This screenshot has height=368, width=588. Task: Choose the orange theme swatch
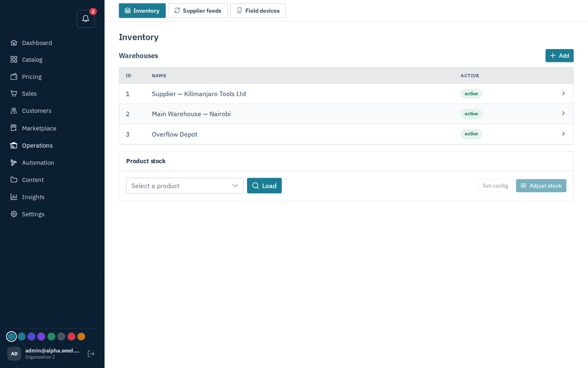81,337
